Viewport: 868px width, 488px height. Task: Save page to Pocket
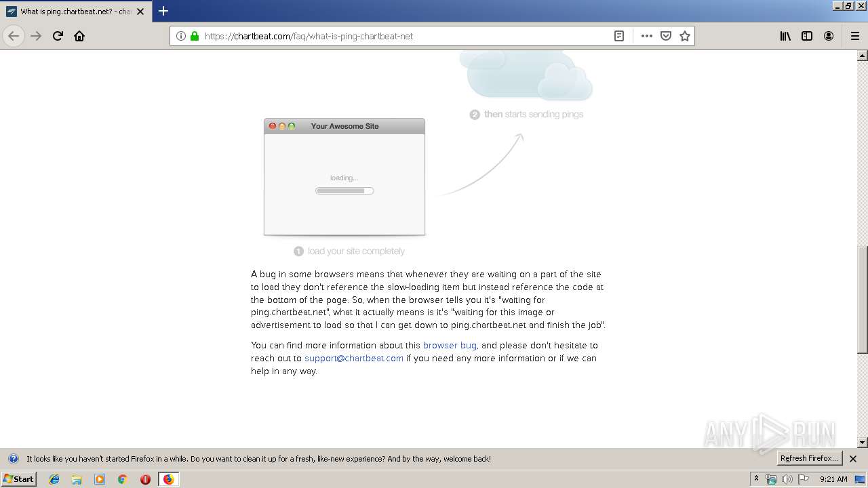coord(666,36)
